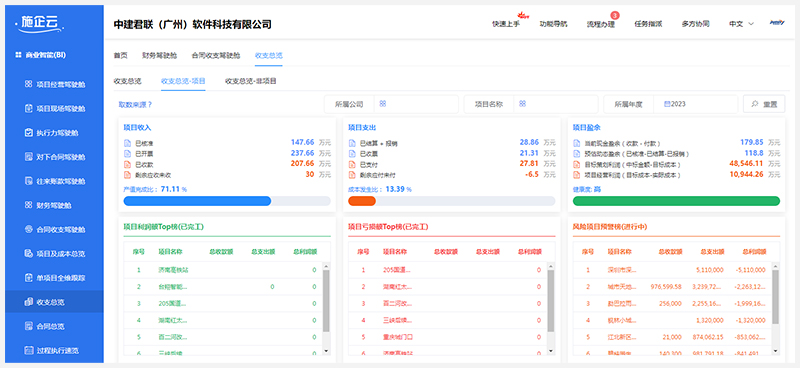Viewport: 800px width, 368px height.
Task: Click the 过程执行速览 sidebar icon
Action: [x=29, y=350]
